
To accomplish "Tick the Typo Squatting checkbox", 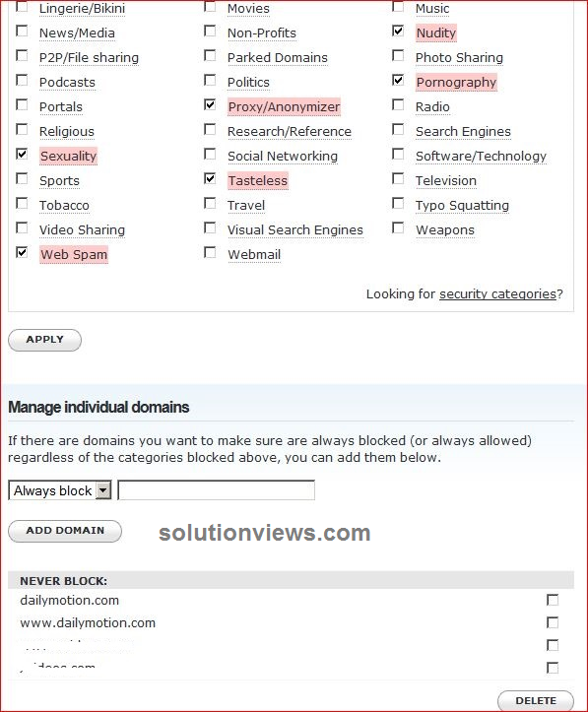I will click(398, 203).
